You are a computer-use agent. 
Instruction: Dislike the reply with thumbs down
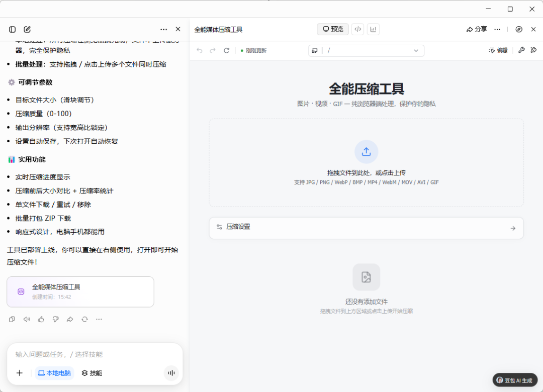(55, 319)
